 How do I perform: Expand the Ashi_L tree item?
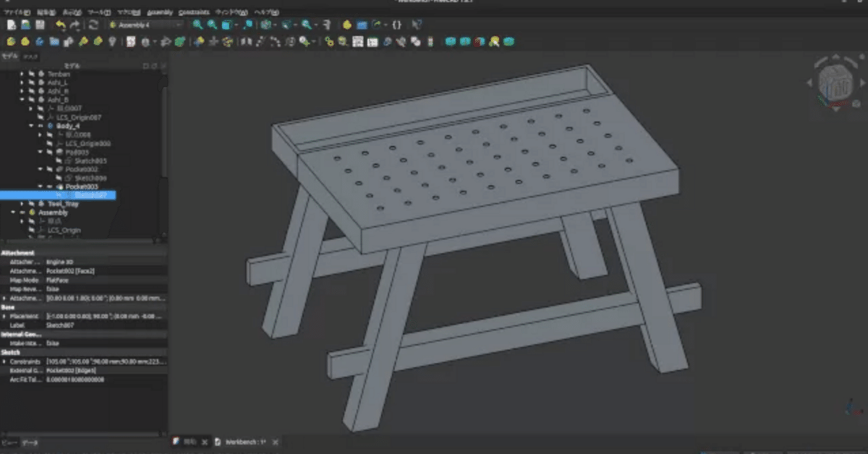[22, 82]
